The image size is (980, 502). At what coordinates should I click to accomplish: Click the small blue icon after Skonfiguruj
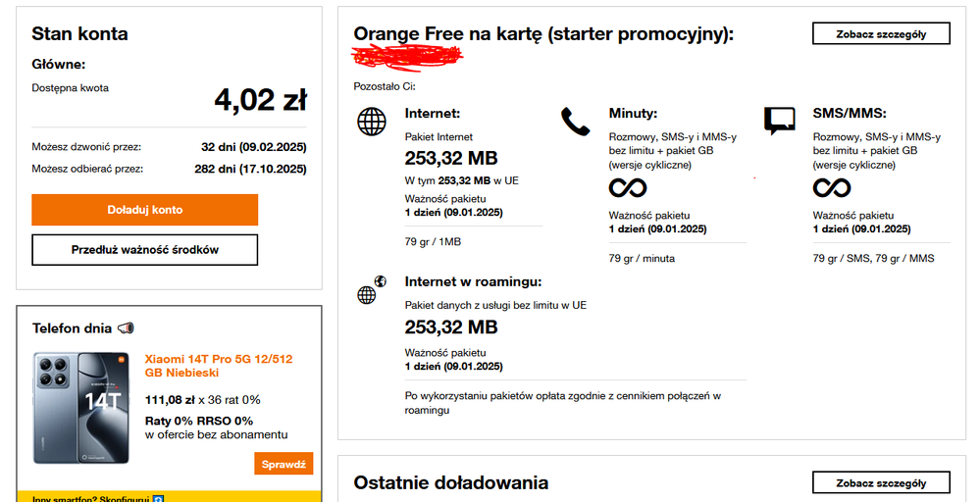tap(158, 498)
